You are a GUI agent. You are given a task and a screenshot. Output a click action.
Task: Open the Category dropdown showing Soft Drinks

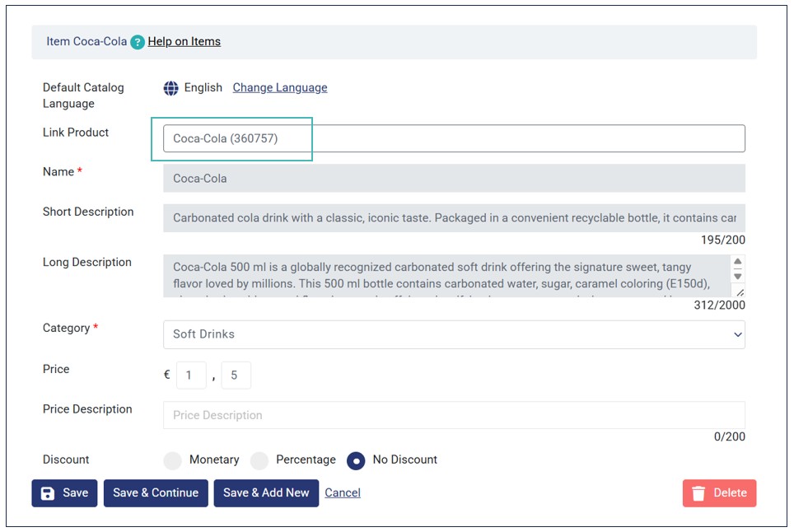[x=454, y=334]
